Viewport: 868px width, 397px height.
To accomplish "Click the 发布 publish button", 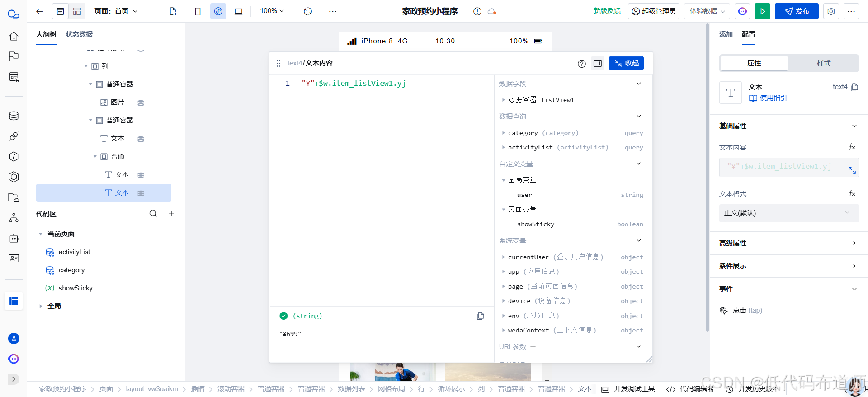I will [797, 11].
